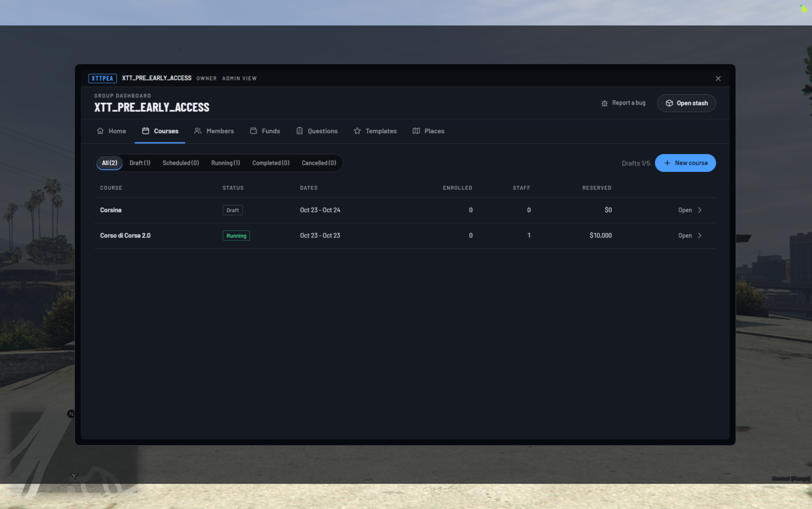Filter courses by Completed (0)
Screen dimensions: 812x509
[x=271, y=163]
